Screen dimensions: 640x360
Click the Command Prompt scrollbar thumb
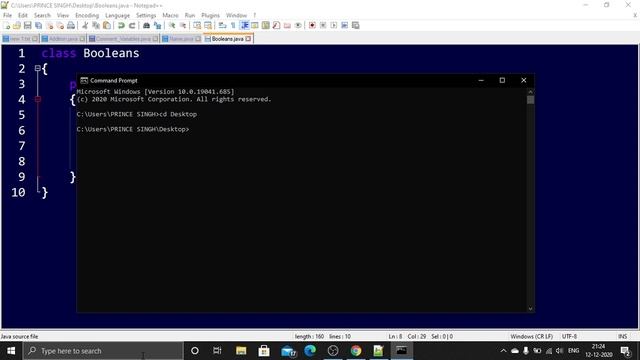pyautogui.click(x=530, y=100)
